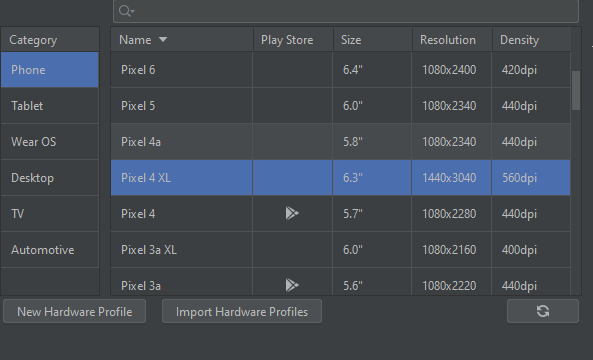The image size is (593, 360).
Task: Choose the Desktop category
Action: (x=50, y=177)
